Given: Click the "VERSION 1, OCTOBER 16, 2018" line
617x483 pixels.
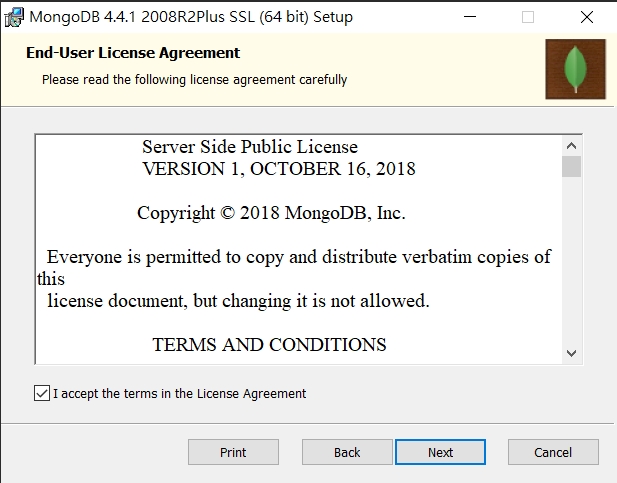Looking at the screenshot, I should click(x=279, y=169).
